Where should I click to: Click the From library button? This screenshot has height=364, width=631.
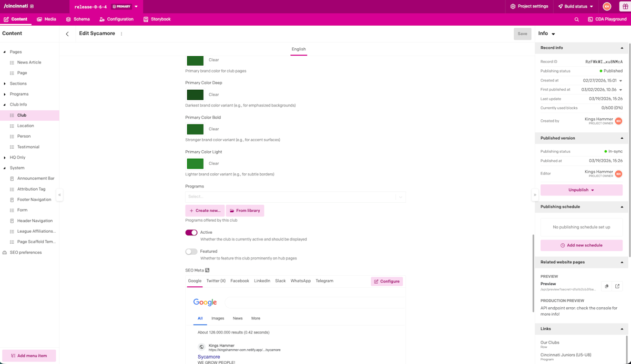(245, 211)
